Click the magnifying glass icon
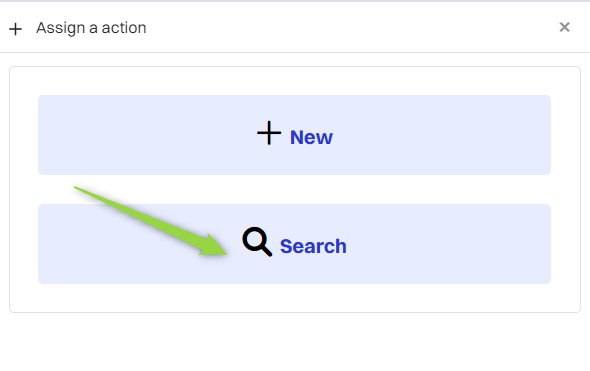The width and height of the screenshot is (590, 371). [x=257, y=242]
